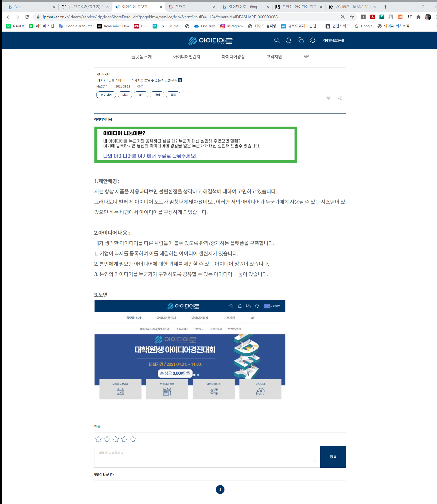Viewport: 437px width, 504px height.
Task: Close the 특허로 tab
Action: [214, 7]
